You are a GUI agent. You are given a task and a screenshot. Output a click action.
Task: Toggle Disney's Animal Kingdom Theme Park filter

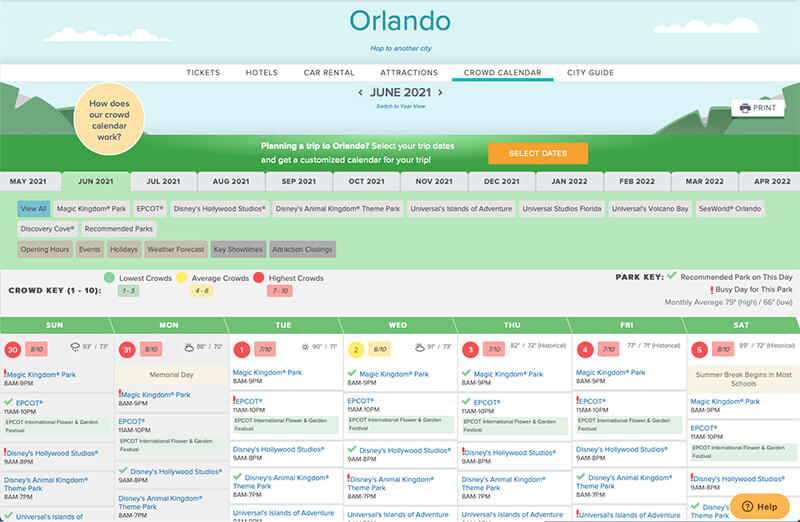coord(338,209)
